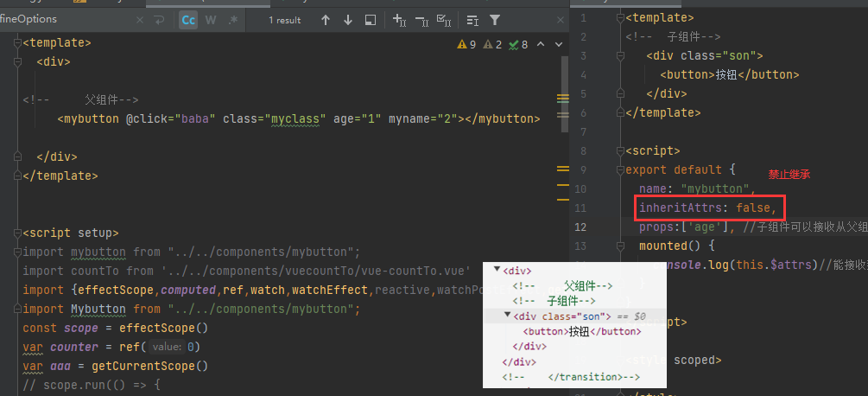The width and height of the screenshot is (868, 396).
Task: Click <button>按钮</button> on line 4
Action: 730,74
